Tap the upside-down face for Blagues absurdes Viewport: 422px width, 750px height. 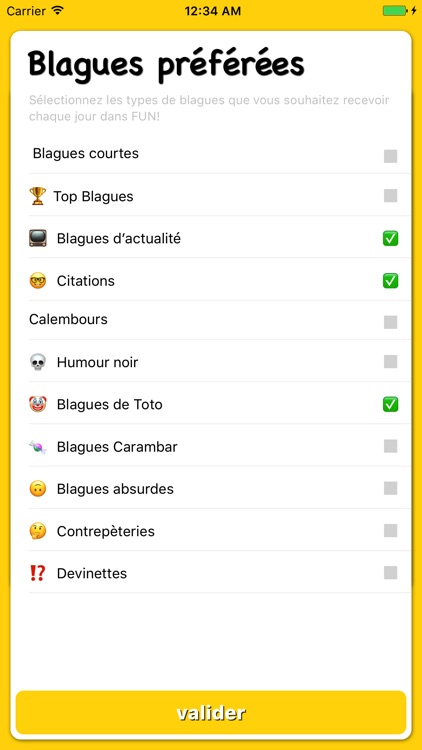click(x=38, y=489)
